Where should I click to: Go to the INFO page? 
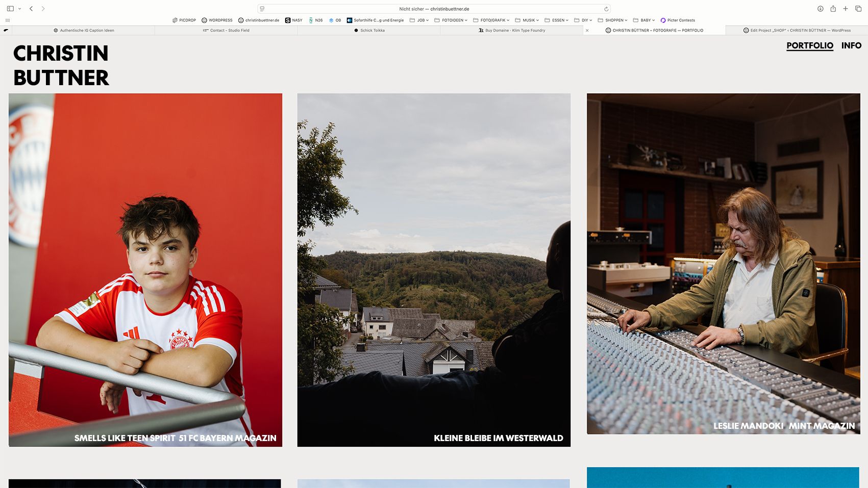pos(851,45)
